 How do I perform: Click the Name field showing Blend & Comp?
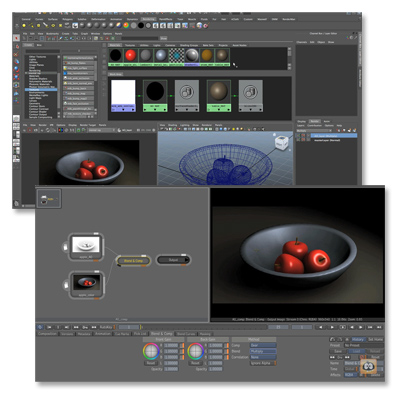[x=364, y=363]
